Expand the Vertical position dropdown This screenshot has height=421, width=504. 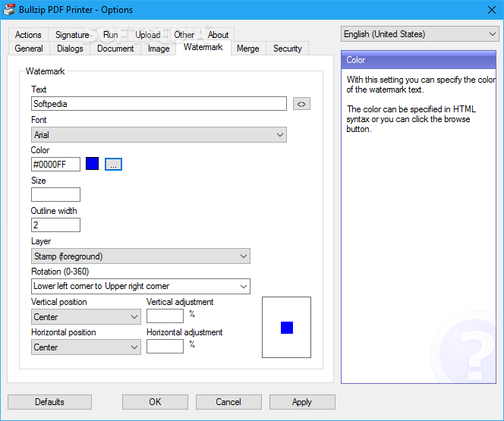pyautogui.click(x=86, y=317)
